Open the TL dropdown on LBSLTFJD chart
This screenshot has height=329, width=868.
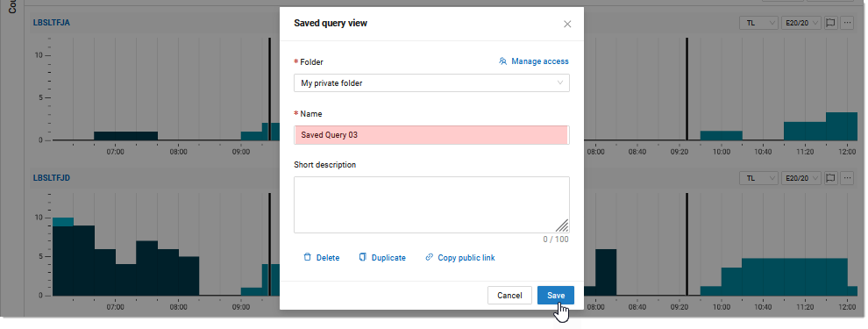[x=759, y=178]
